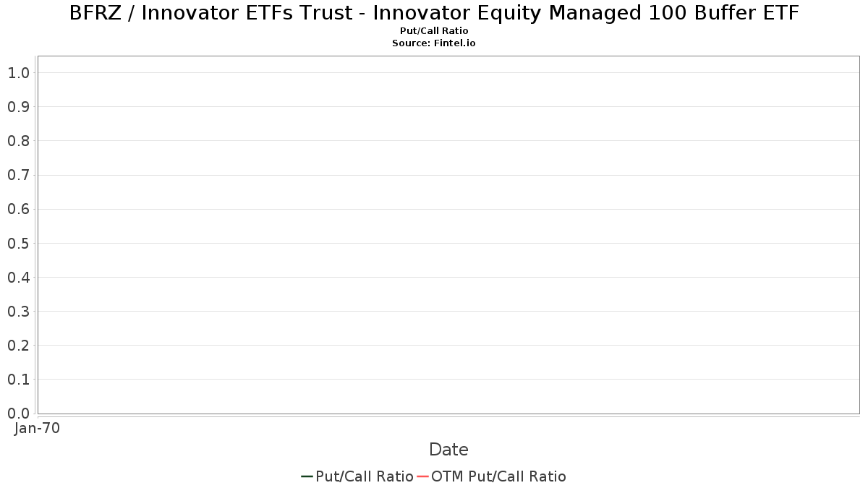Click the 0.5 y-axis label
The height and width of the screenshot is (488, 868).
tap(18, 244)
